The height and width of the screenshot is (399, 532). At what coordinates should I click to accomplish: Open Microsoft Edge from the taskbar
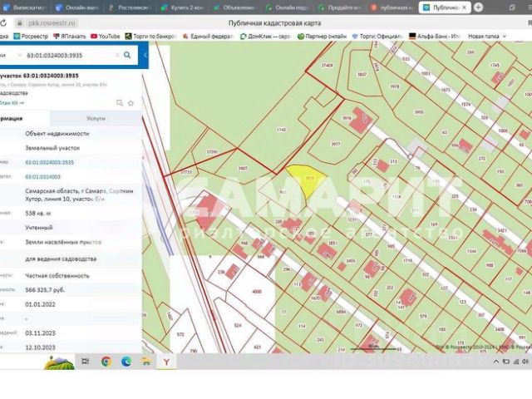click(126, 362)
